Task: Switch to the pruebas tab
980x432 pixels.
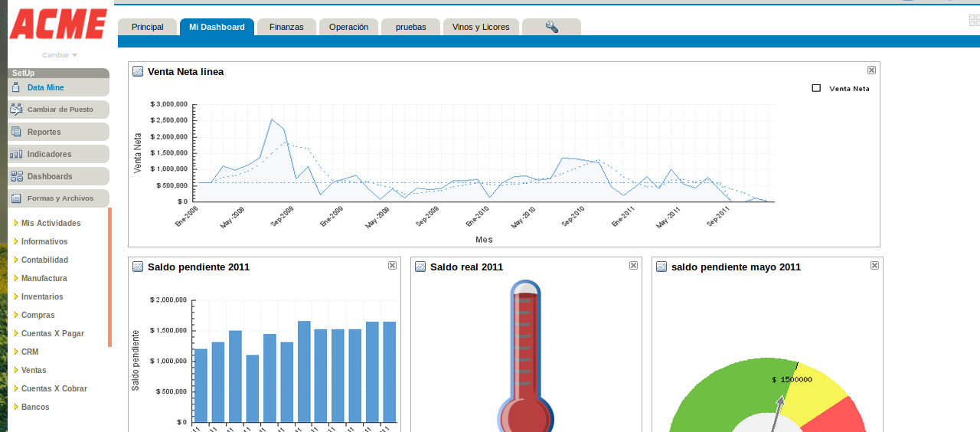Action: [x=410, y=27]
